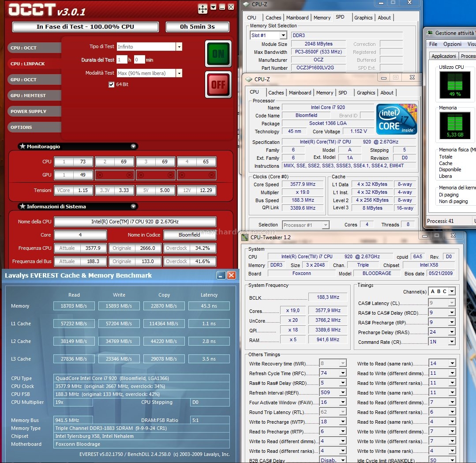Screen dimensions: 476x463
Task: Click the UnCore 3766,2 MHz value in CPU-Tweaker
Action: tap(328, 320)
